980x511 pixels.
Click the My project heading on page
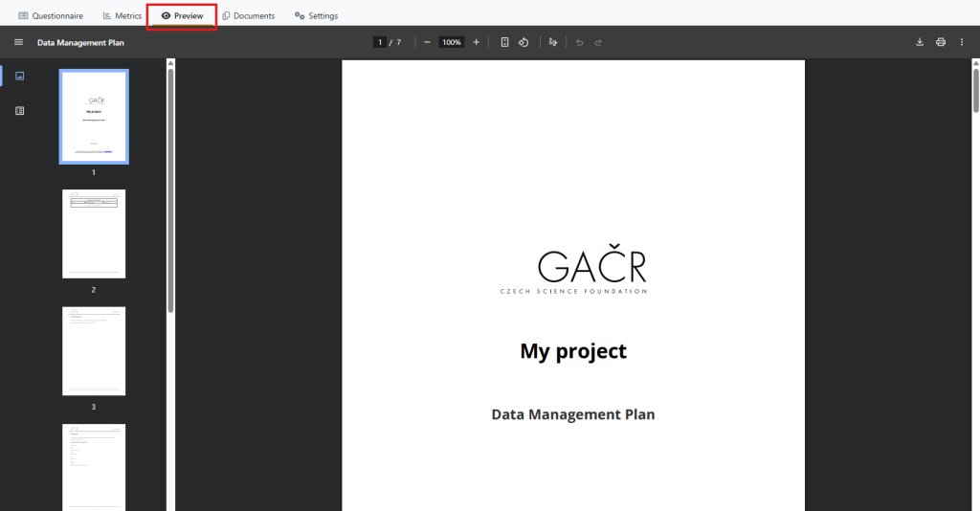pyautogui.click(x=573, y=351)
